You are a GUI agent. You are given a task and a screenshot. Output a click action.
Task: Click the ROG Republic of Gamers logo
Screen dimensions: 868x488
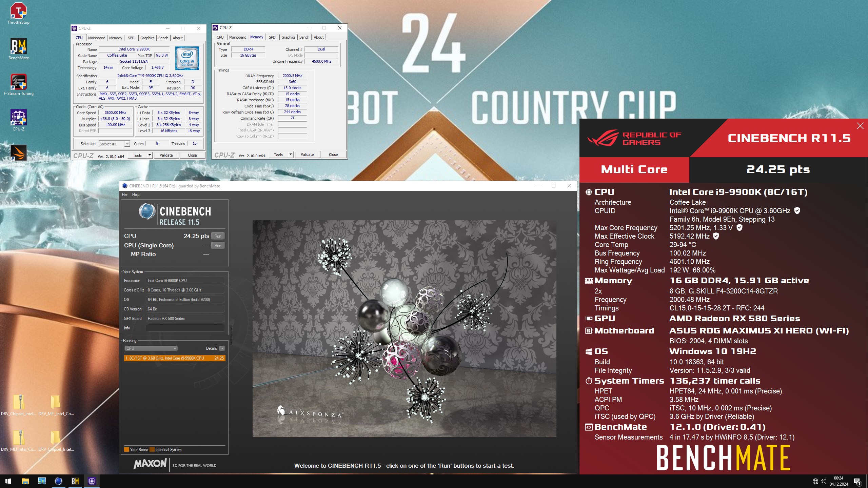634,138
